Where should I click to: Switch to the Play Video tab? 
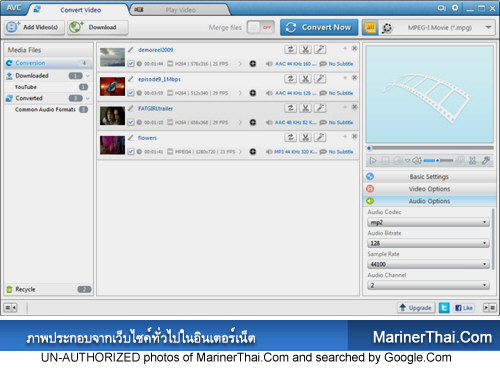[181, 10]
